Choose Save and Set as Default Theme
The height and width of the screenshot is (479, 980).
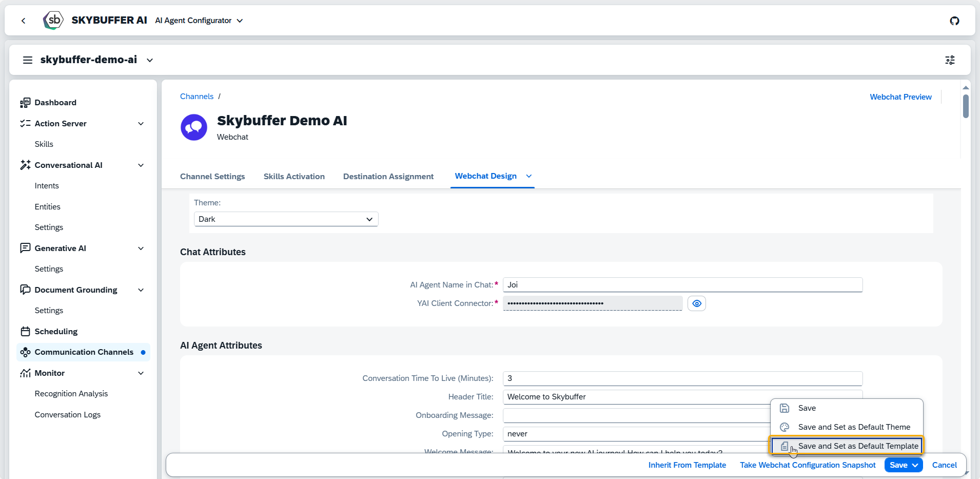pyautogui.click(x=847, y=427)
